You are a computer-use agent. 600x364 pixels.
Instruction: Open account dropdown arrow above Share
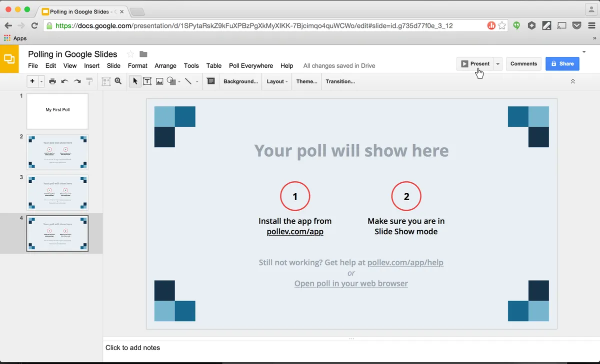click(584, 52)
